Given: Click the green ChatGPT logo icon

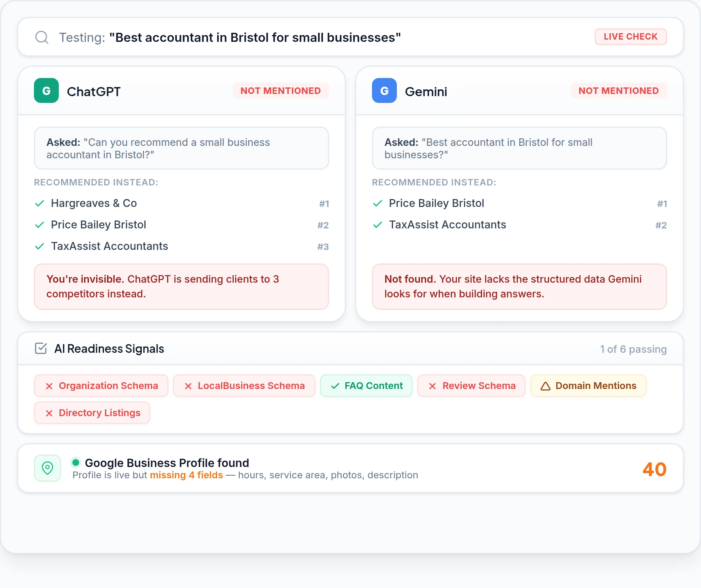Looking at the screenshot, I should tap(46, 90).
